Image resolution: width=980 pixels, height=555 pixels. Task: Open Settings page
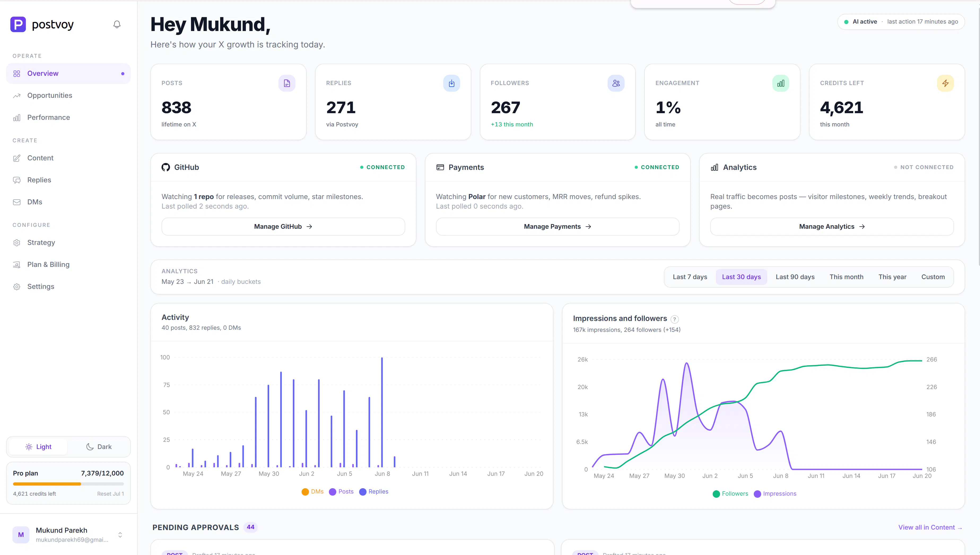tap(68, 287)
